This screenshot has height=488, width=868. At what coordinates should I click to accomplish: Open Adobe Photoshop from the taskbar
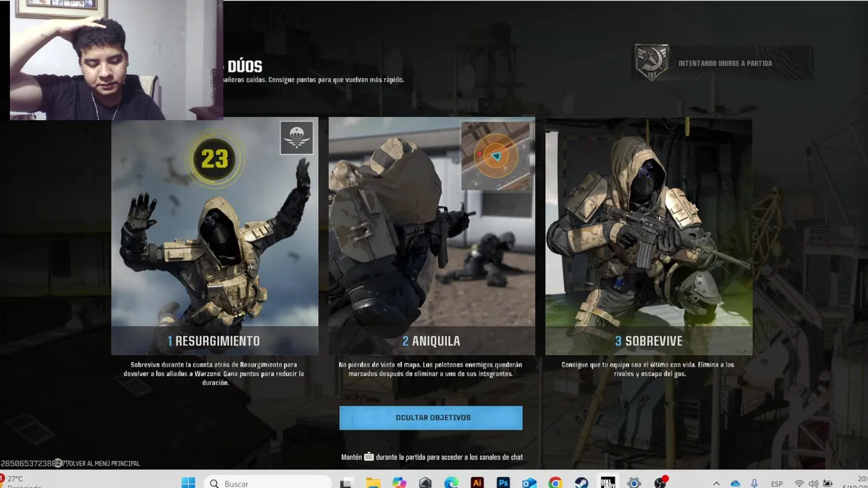503,483
